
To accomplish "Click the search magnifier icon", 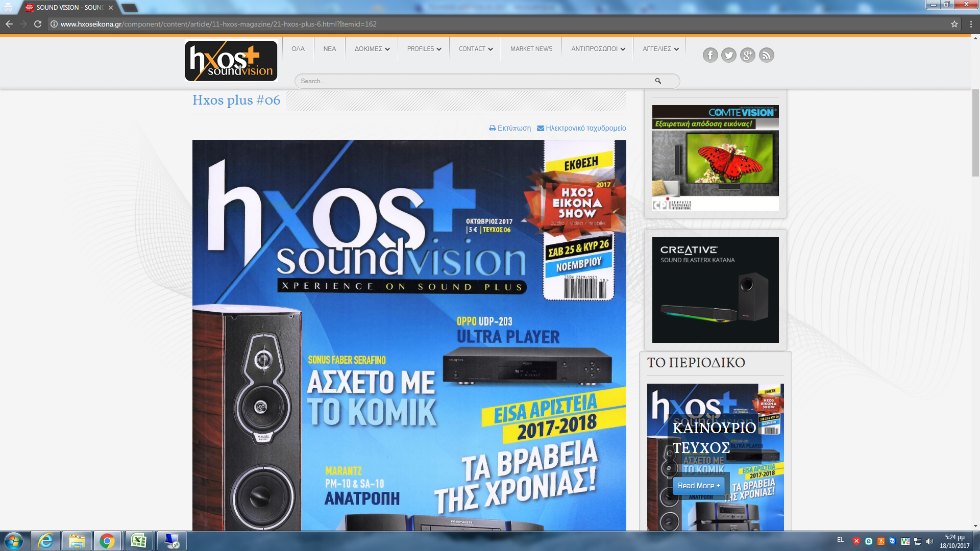I will 658,81.
